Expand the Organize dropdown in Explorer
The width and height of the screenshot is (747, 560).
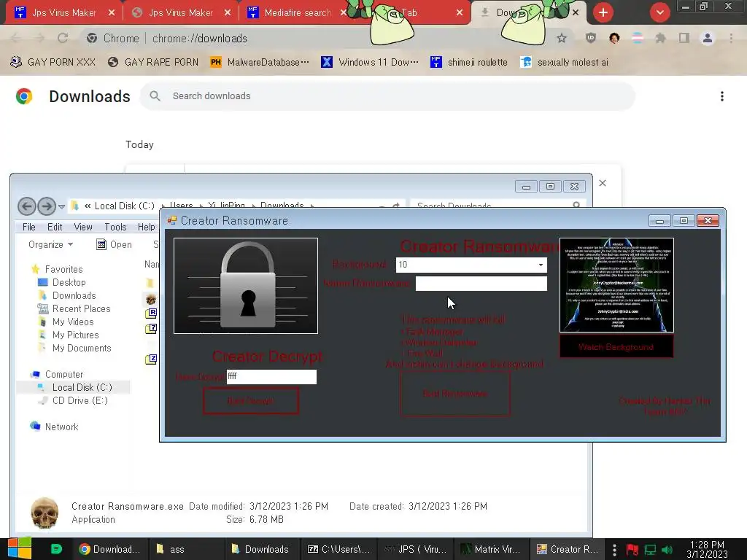pyautogui.click(x=50, y=244)
